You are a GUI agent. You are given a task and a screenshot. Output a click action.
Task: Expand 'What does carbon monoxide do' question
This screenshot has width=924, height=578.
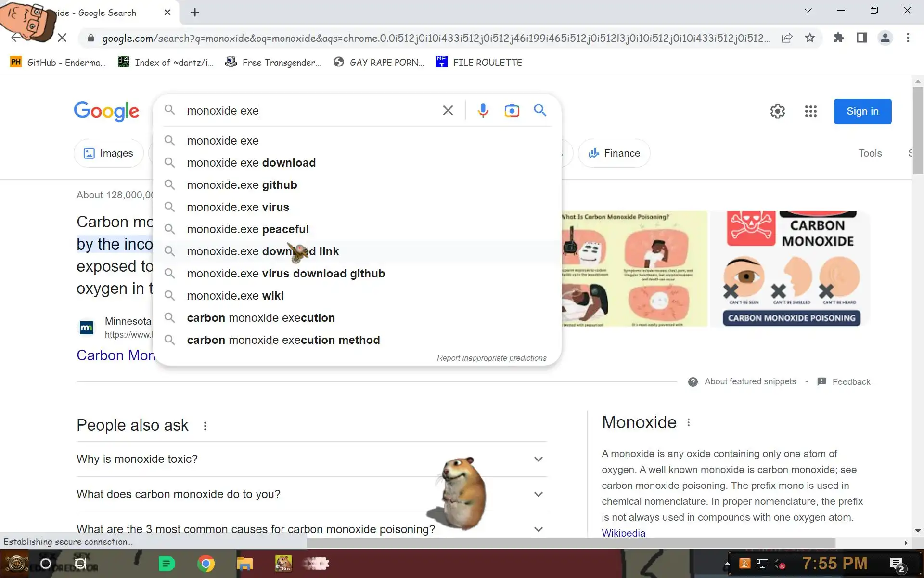[x=538, y=494]
